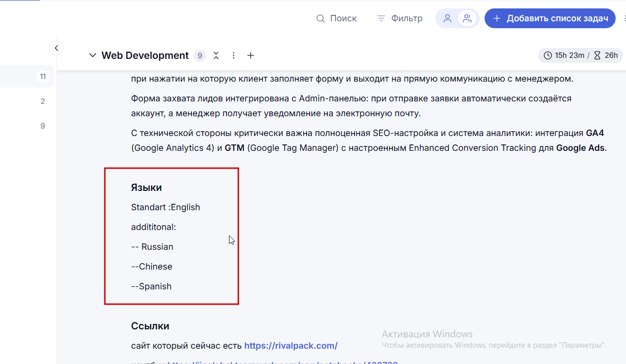This screenshot has width=626, height=364.
Task: Select the sidebar item with count 9
Action: point(28,126)
